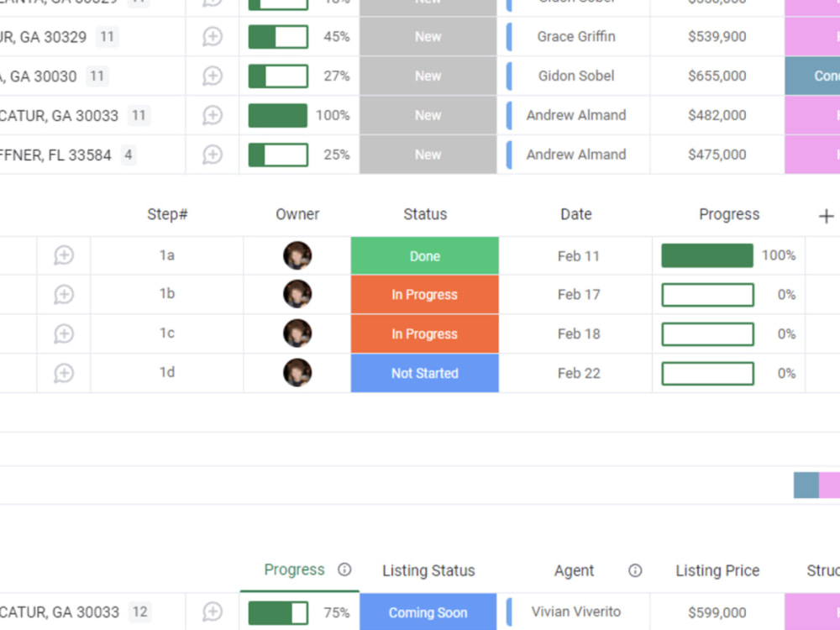Open the add-update comment icon for step 1a

(x=64, y=255)
